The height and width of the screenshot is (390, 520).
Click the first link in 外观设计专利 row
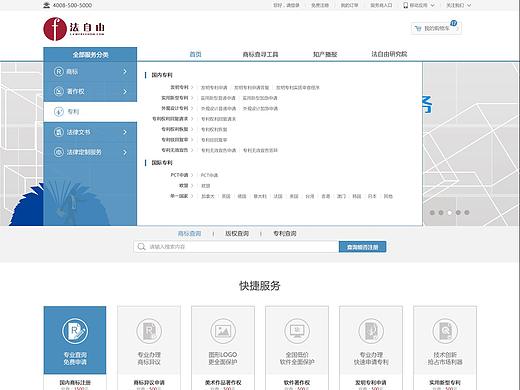[218, 109]
